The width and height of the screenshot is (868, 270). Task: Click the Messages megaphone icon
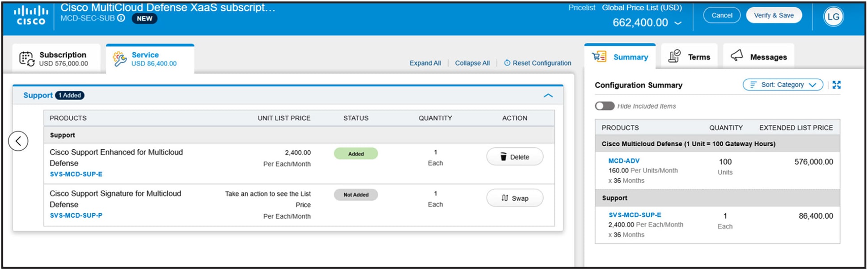[x=737, y=56]
